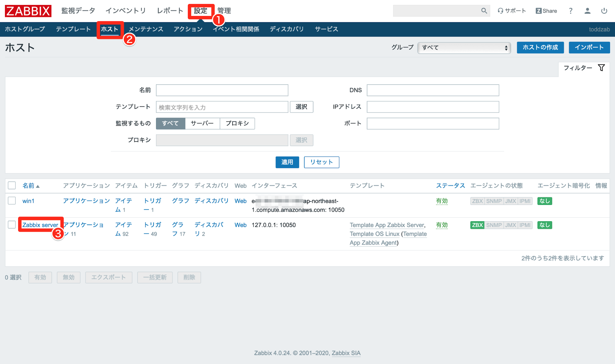The image size is (615, 364).
Task: Open Zabbix SIA footer link
Action: click(346, 353)
